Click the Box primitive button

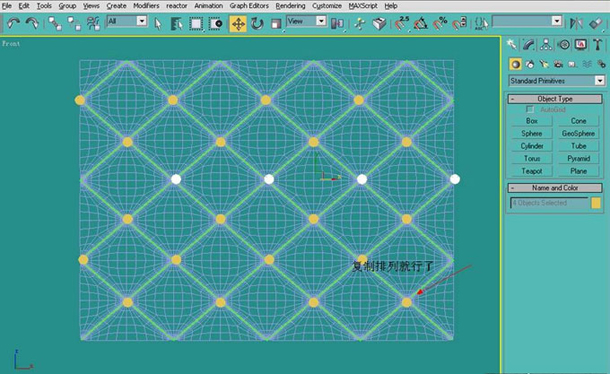[x=532, y=121]
